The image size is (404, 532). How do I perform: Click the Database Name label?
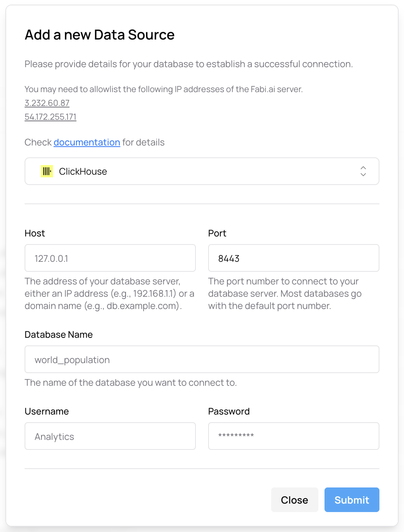58,334
